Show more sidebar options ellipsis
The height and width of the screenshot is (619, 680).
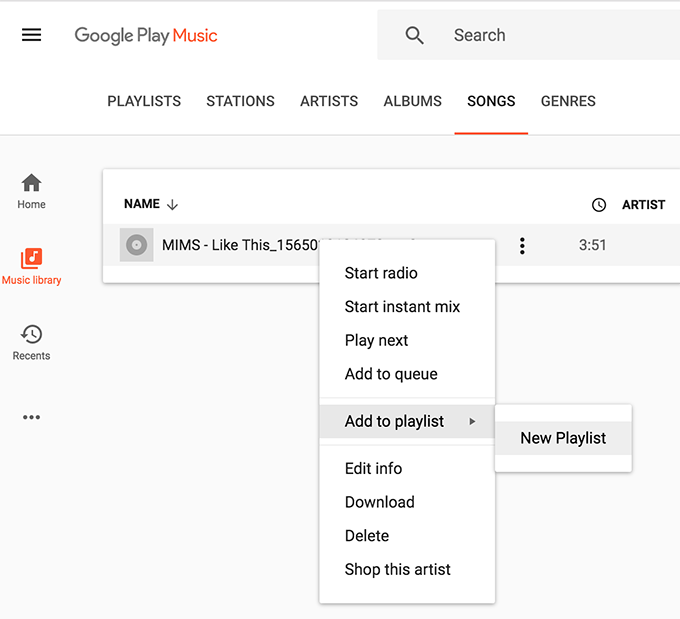(31, 417)
